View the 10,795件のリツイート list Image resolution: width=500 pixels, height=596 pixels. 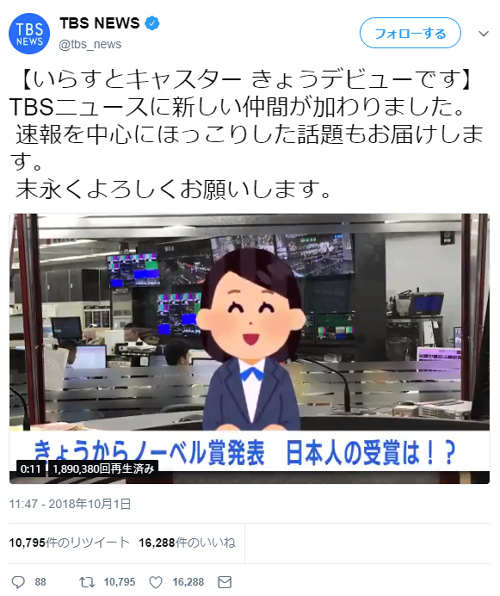[x=69, y=542]
